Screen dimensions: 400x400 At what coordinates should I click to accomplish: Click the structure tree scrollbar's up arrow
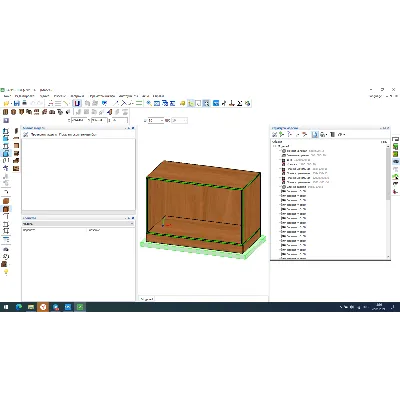tap(388, 146)
